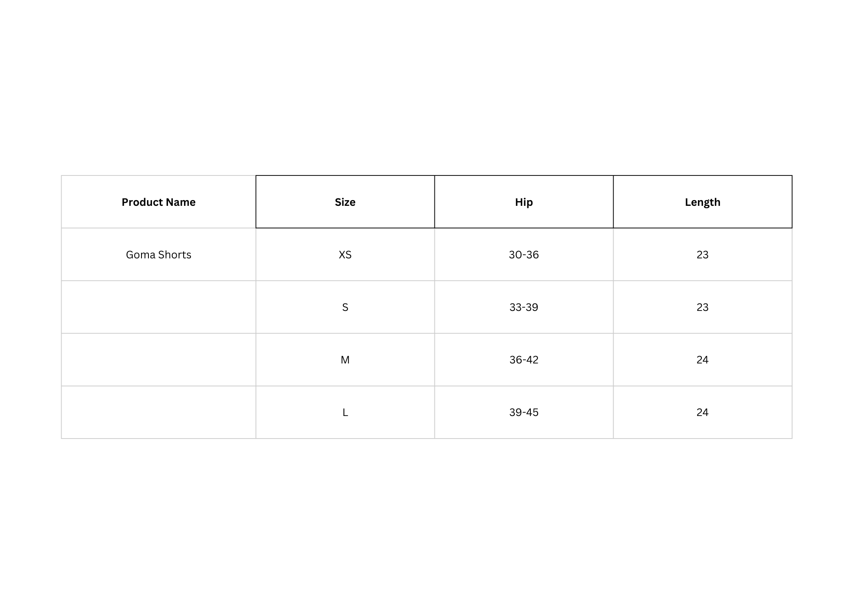Select the length 23 cell in XS row
868x614 pixels.
point(703,254)
